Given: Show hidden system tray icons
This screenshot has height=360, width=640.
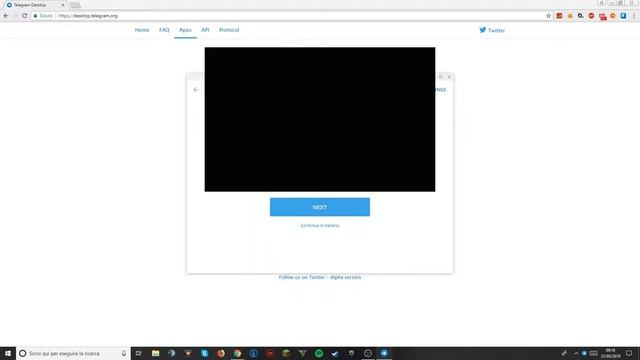Looking at the screenshot, I should coord(576,353).
